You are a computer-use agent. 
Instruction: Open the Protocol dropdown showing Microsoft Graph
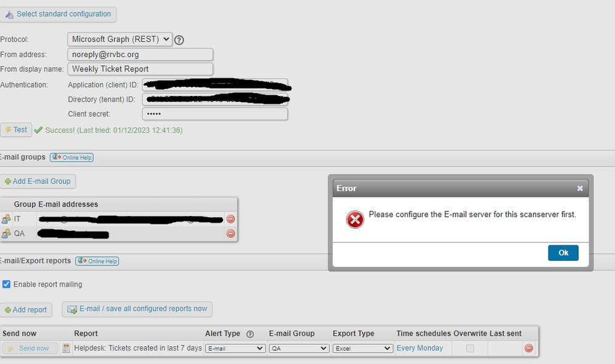(119, 39)
